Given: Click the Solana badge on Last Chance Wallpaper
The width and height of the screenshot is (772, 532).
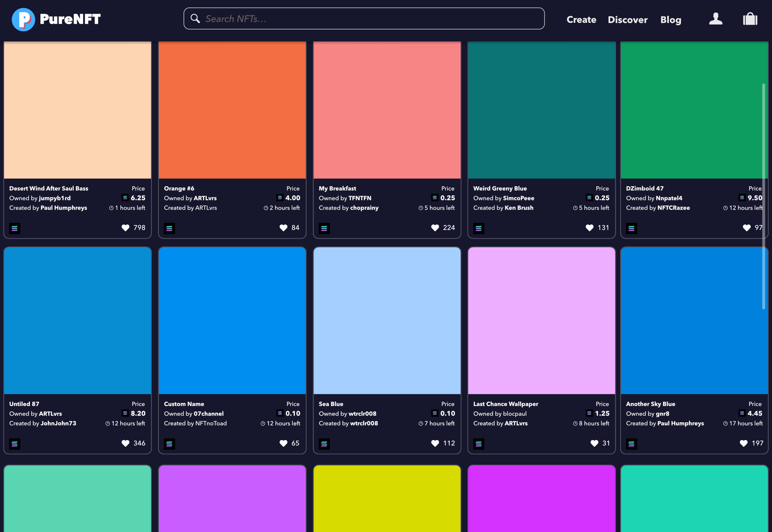Looking at the screenshot, I should (x=479, y=444).
